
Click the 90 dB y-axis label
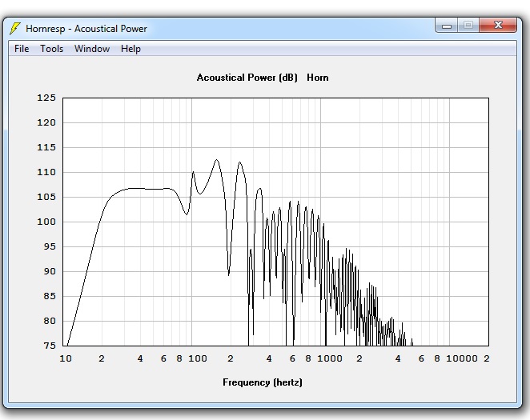pyautogui.click(x=50, y=271)
